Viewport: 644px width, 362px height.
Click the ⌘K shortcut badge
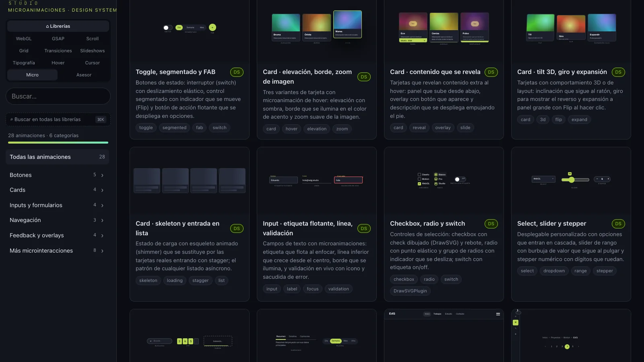coord(101,119)
